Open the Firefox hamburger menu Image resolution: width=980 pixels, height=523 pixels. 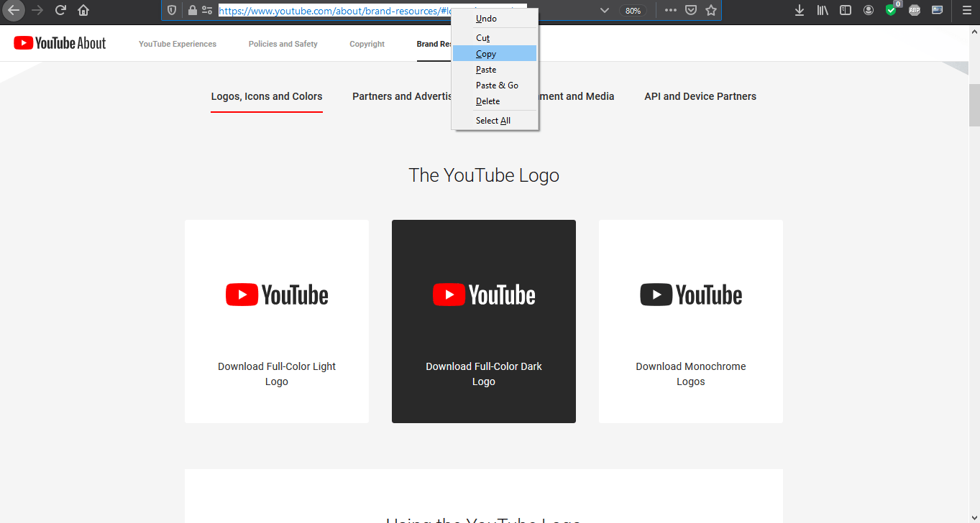click(967, 10)
